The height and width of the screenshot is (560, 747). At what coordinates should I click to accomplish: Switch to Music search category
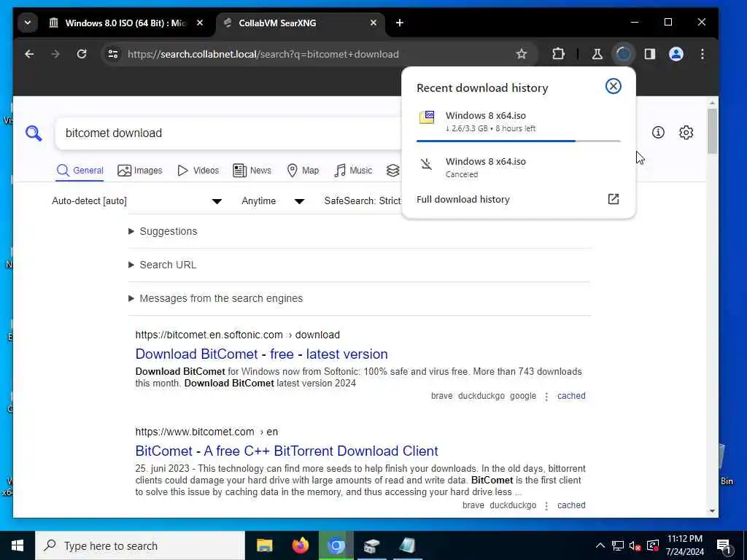[353, 171]
